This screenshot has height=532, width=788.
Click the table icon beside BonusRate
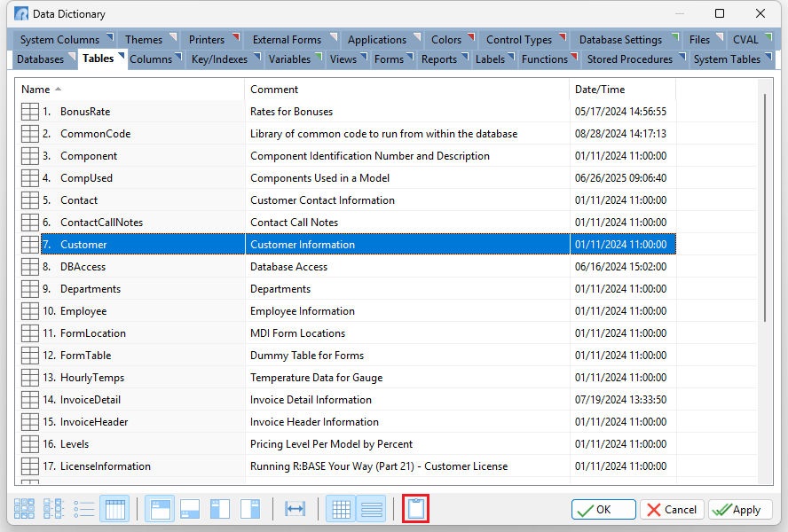[29, 111]
